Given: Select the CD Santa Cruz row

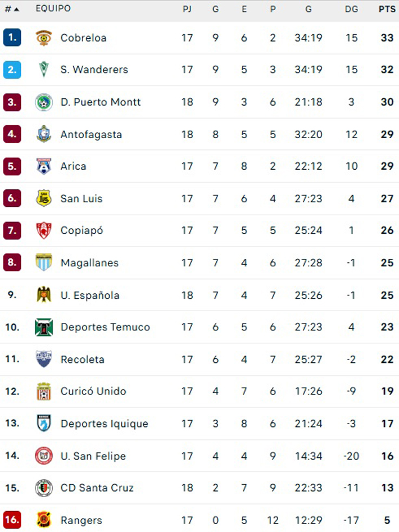Looking at the screenshot, I should coord(199,488).
